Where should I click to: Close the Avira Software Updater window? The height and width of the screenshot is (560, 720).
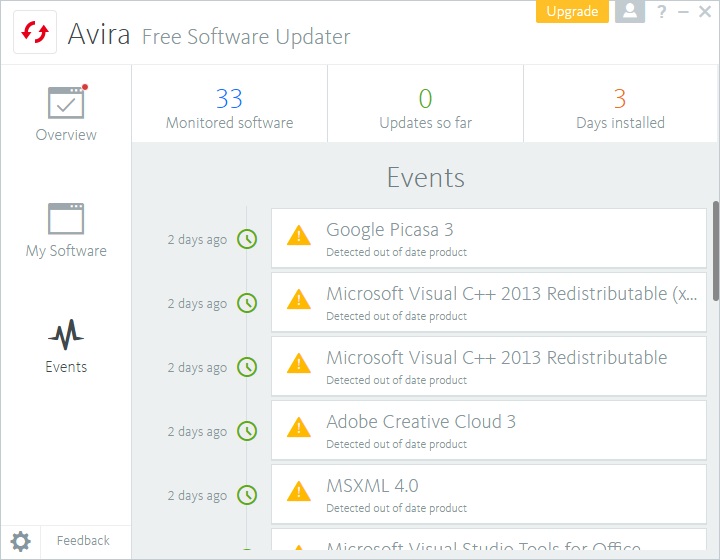pyautogui.click(x=705, y=11)
